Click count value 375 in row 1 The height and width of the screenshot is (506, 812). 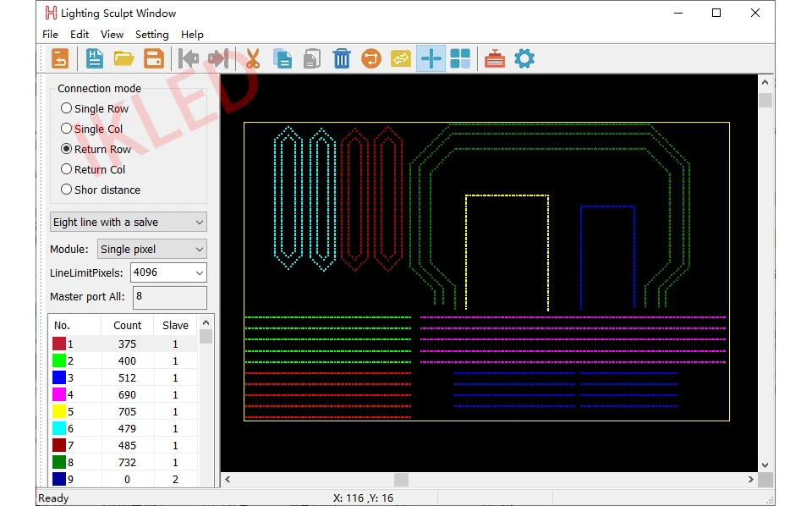pyautogui.click(x=127, y=344)
